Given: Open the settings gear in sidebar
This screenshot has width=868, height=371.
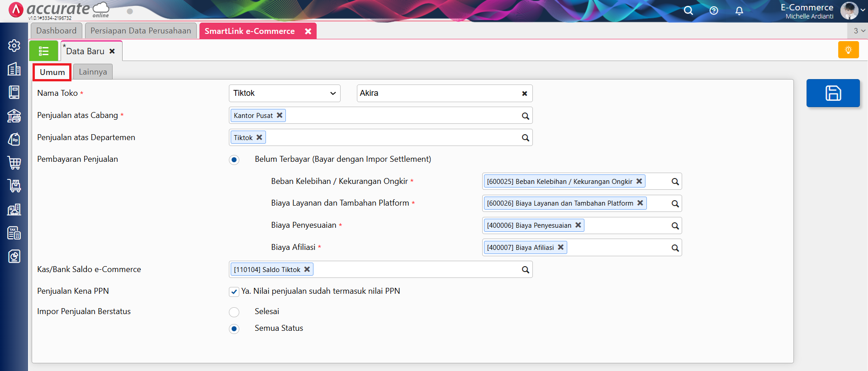Looking at the screenshot, I should pyautogui.click(x=14, y=46).
